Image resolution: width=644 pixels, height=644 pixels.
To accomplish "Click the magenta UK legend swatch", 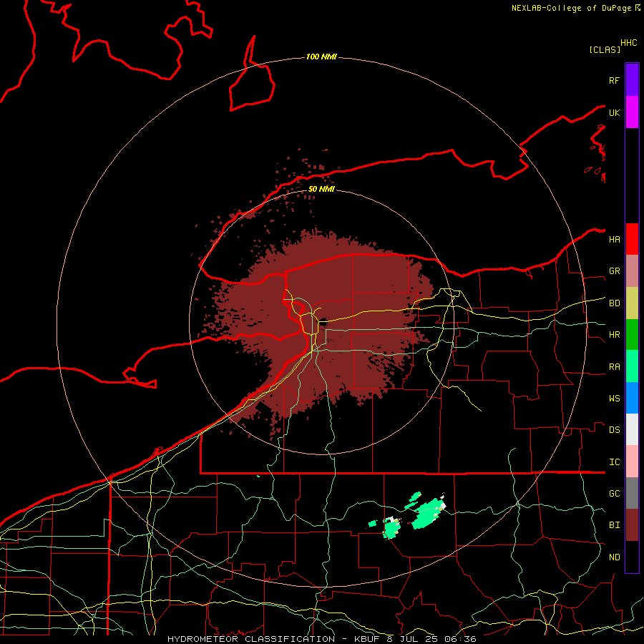I will 632,112.
